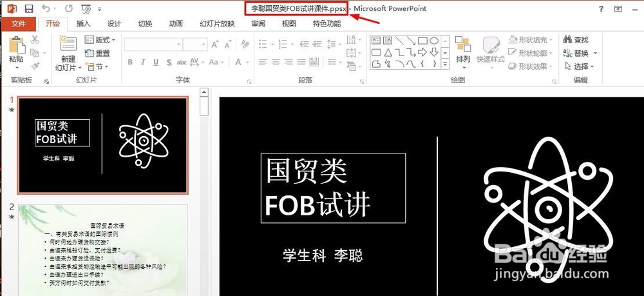
Task: Toggle Bold formatting
Action: point(130,62)
